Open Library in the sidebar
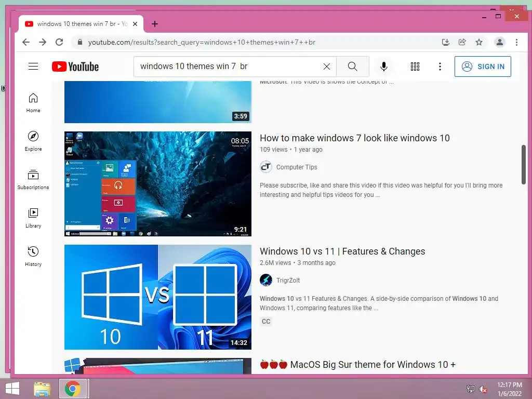 point(33,218)
